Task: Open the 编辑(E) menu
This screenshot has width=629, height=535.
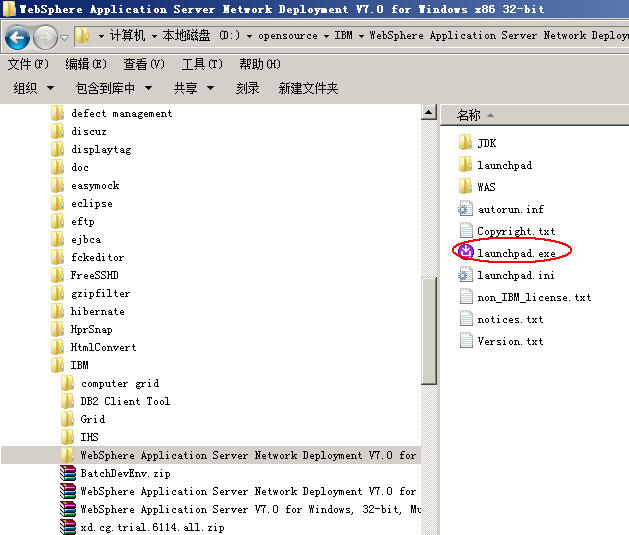Action: tap(86, 64)
